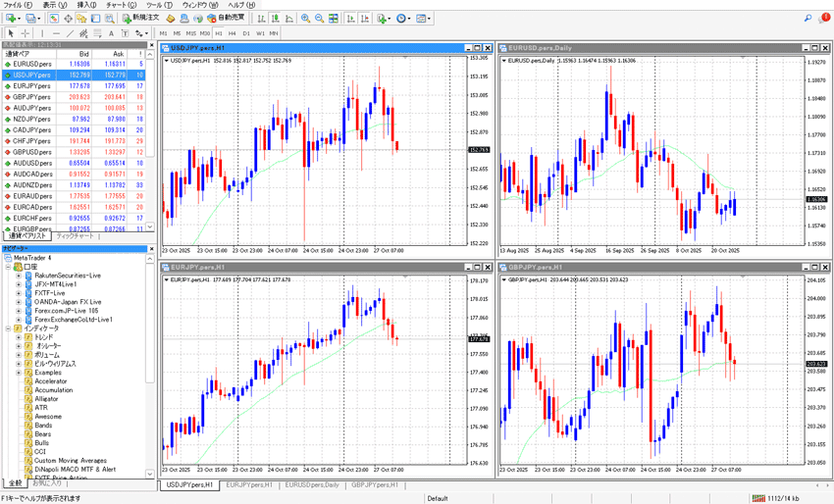Select the text A tool
This screenshot has height=504, width=834.
(111, 33)
